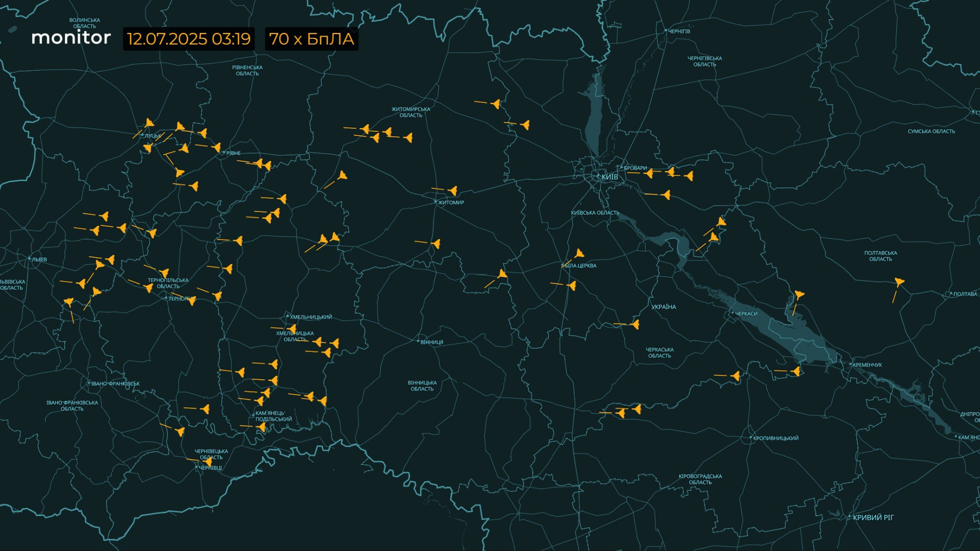Select drone beside Кам'янець-Подільський label

(262, 427)
